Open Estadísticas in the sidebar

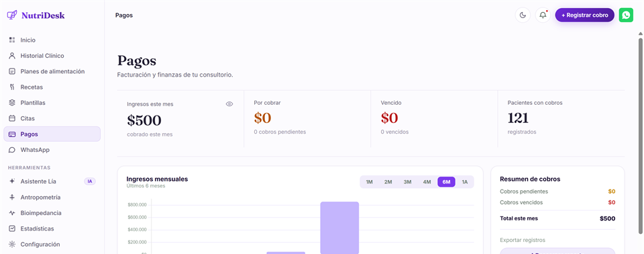click(52, 228)
